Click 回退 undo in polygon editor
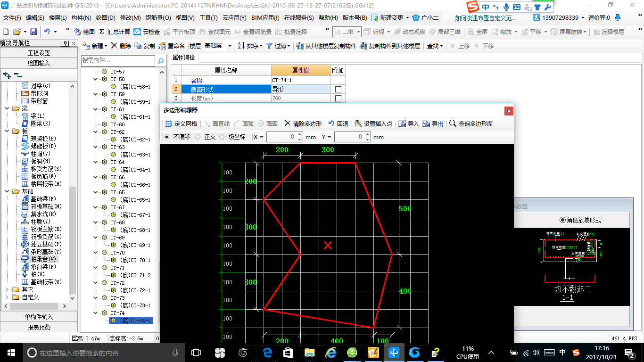 tap(338, 123)
